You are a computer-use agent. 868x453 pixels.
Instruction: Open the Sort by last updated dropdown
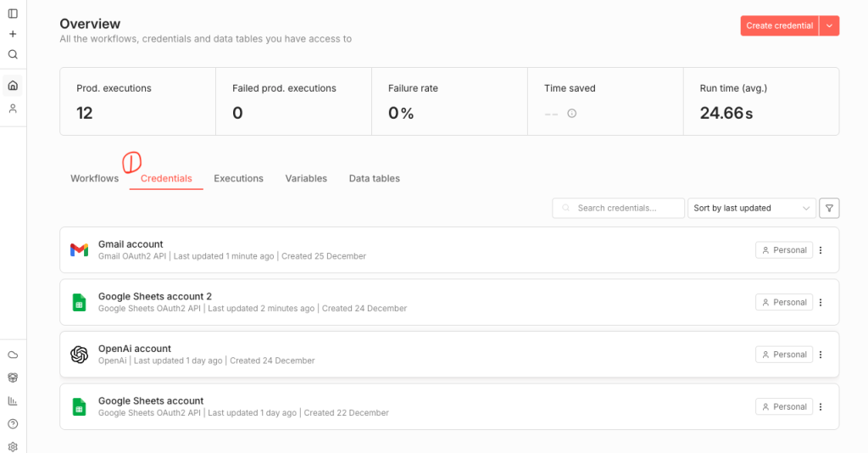pos(752,208)
